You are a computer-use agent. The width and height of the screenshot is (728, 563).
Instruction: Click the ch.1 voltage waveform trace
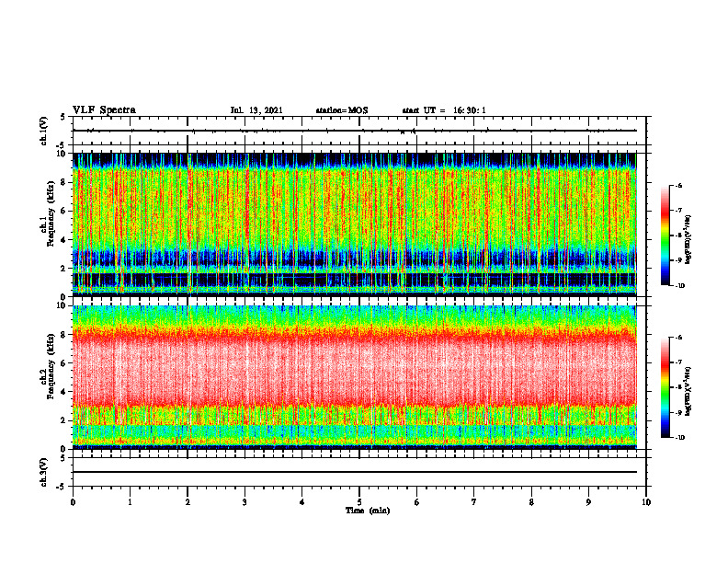coord(355,131)
